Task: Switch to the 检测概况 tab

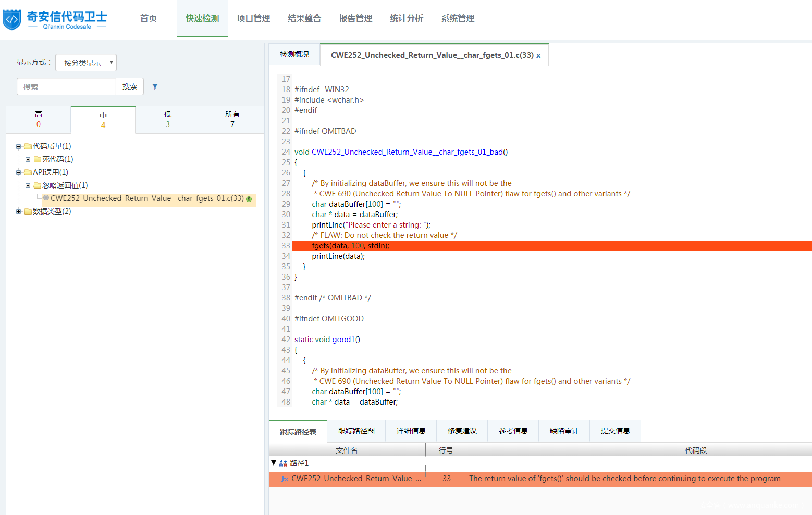Action: click(294, 54)
